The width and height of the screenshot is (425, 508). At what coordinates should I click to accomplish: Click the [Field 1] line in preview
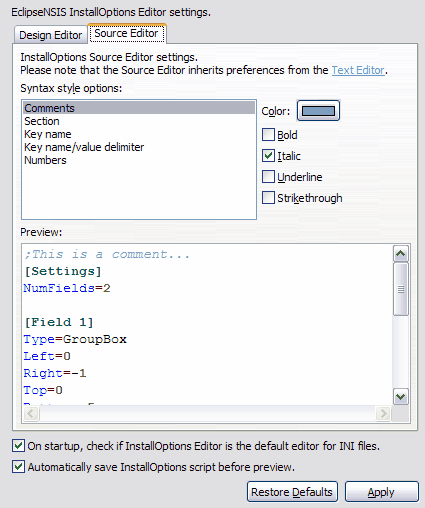click(x=59, y=322)
